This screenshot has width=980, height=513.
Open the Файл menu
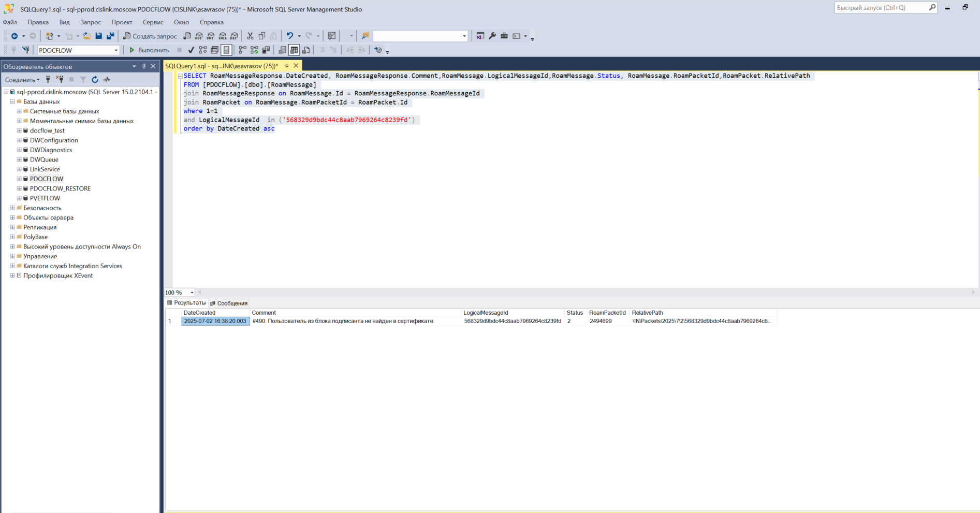(10, 22)
